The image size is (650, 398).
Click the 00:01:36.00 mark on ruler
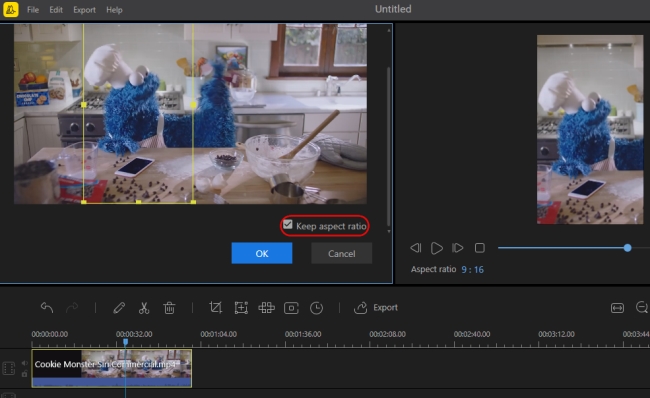[x=303, y=334]
